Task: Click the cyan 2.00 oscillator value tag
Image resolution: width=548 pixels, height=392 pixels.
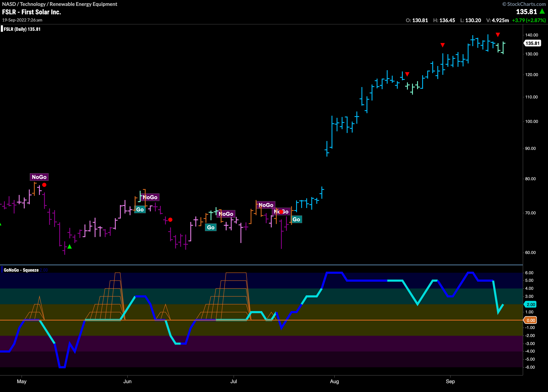Action: coord(530,304)
